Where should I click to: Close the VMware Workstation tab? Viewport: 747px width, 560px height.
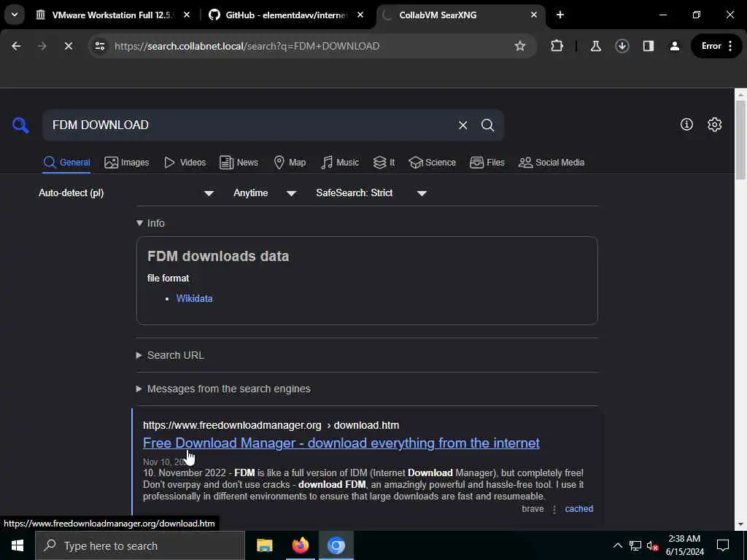(187, 15)
